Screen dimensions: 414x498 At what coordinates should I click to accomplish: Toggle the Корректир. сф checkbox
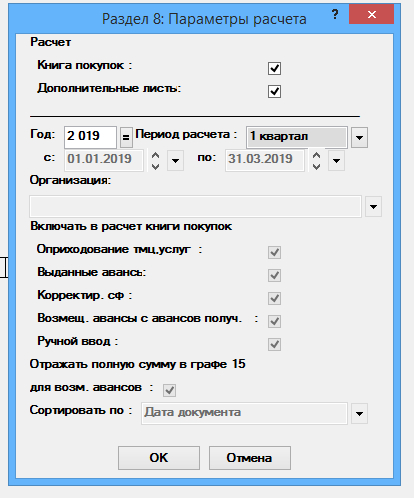click(x=274, y=298)
